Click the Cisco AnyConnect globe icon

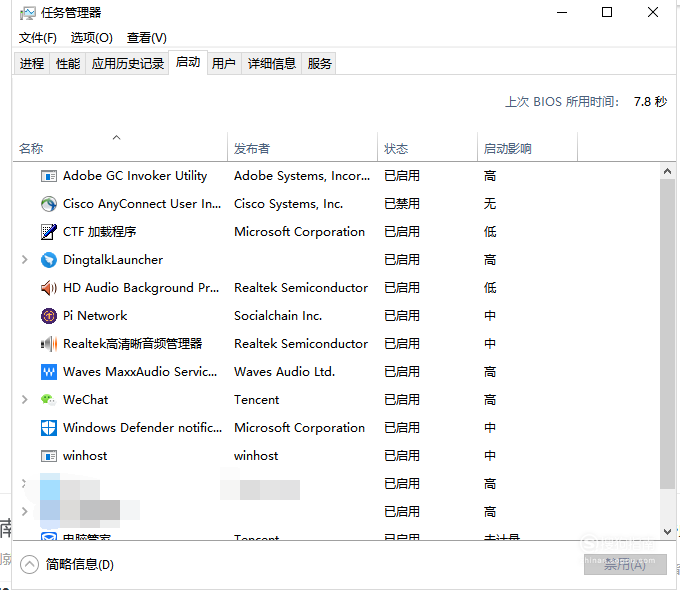pos(49,204)
